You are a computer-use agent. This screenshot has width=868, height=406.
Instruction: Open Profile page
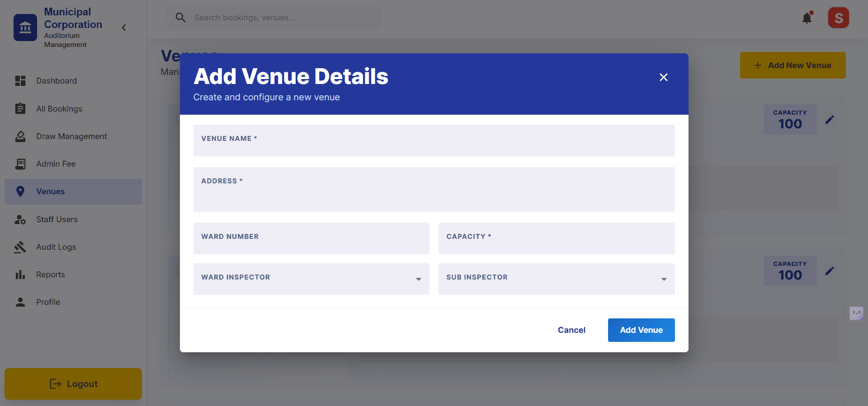(73, 302)
